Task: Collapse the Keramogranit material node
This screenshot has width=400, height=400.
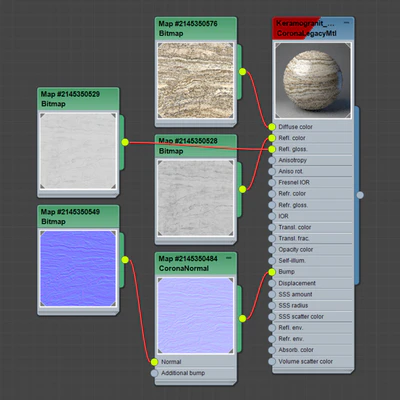Action: [x=347, y=23]
